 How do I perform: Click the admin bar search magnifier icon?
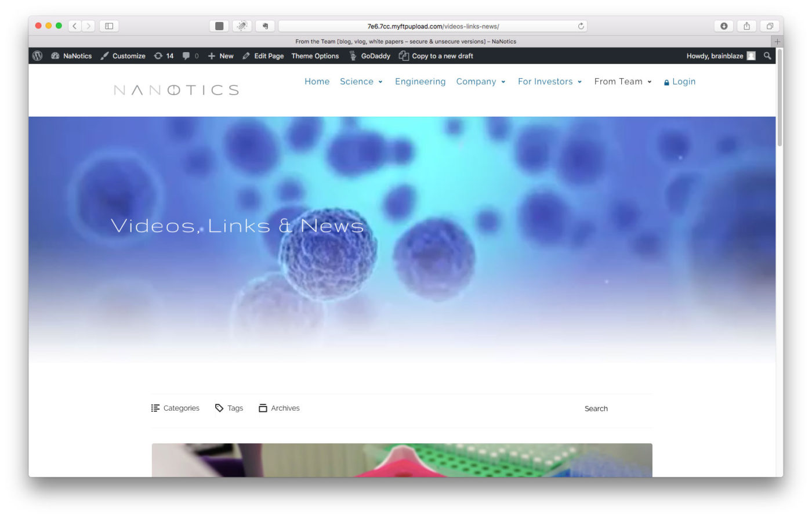pyautogui.click(x=767, y=56)
